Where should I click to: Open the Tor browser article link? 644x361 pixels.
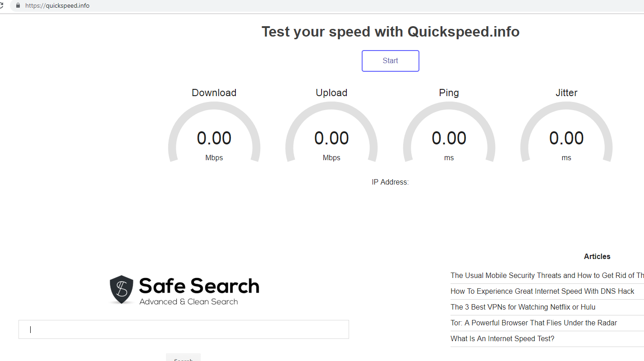(534, 323)
